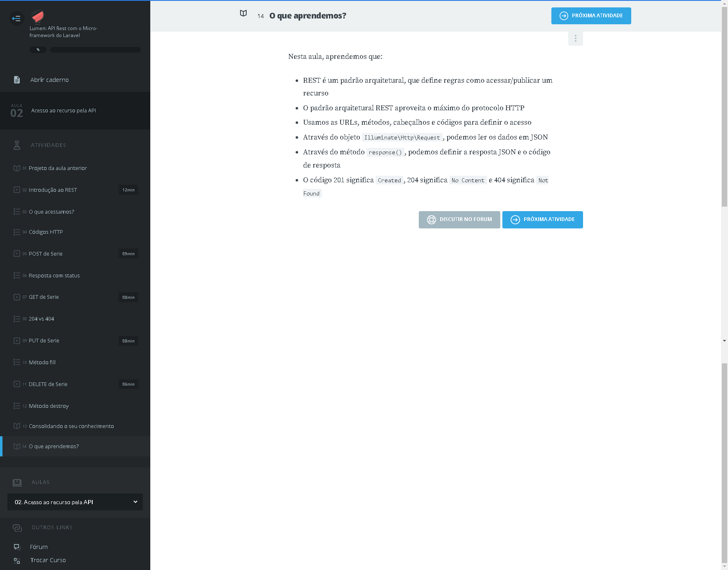
Task: Open the POST de Serie activity
Action: 46,254
